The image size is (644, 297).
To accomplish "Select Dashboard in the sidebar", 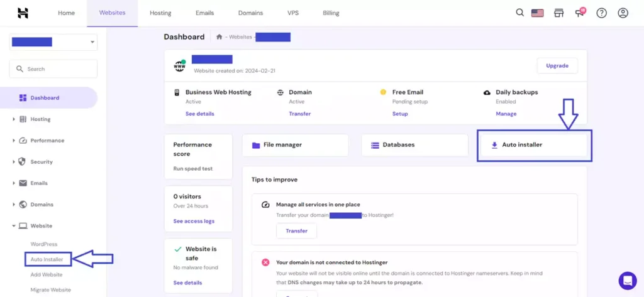I will pos(48,97).
